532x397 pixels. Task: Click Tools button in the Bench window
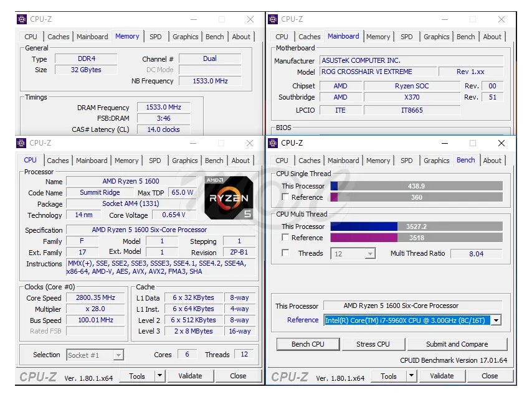coord(389,376)
